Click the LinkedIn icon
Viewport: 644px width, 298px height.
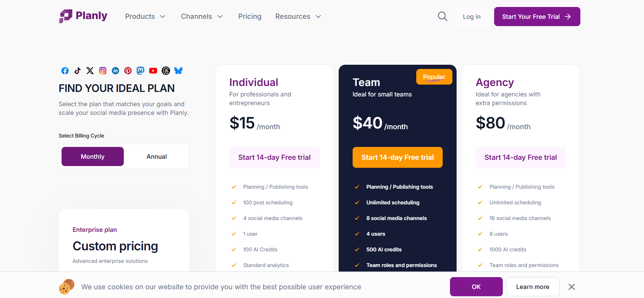115,71
